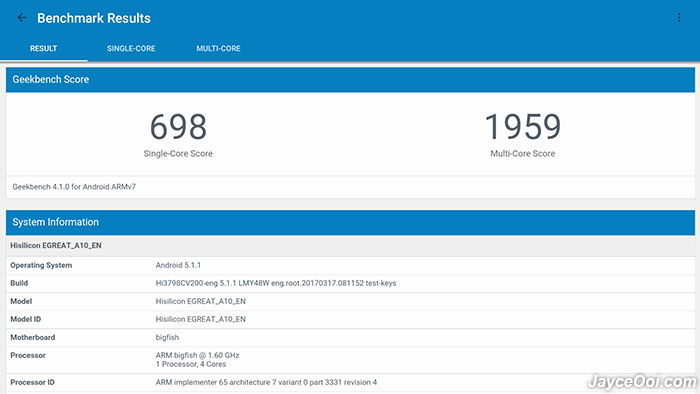Viewport: 700px width, 394px height.
Task: Open the three-dot overflow menu
Action: (x=679, y=18)
